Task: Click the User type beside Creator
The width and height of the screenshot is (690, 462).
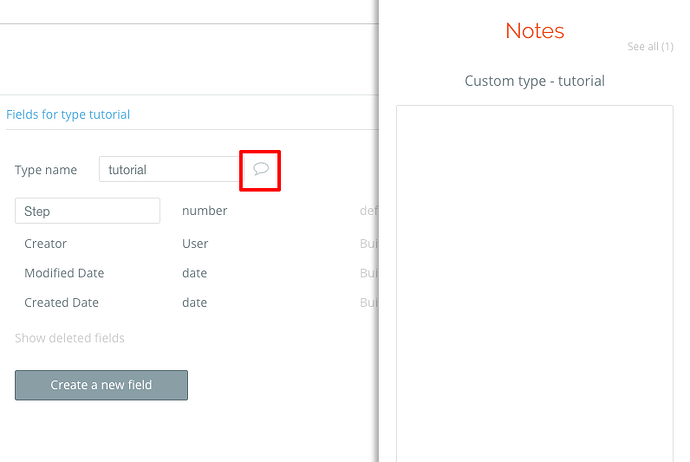Action: tap(195, 243)
